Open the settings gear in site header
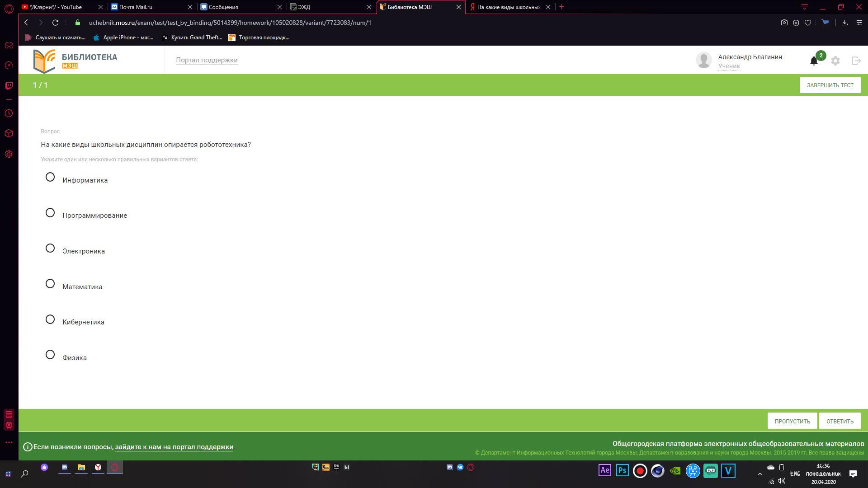This screenshot has width=868, height=488. [835, 61]
